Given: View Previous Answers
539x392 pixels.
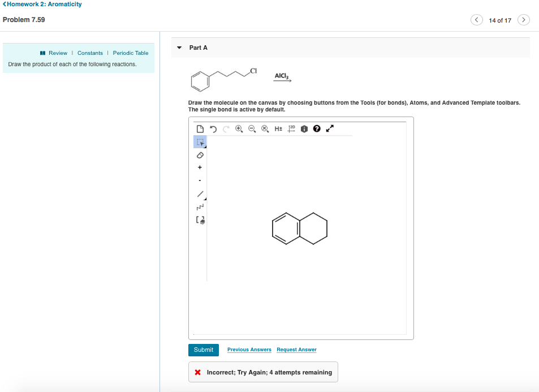Looking at the screenshot, I should click(x=249, y=350).
